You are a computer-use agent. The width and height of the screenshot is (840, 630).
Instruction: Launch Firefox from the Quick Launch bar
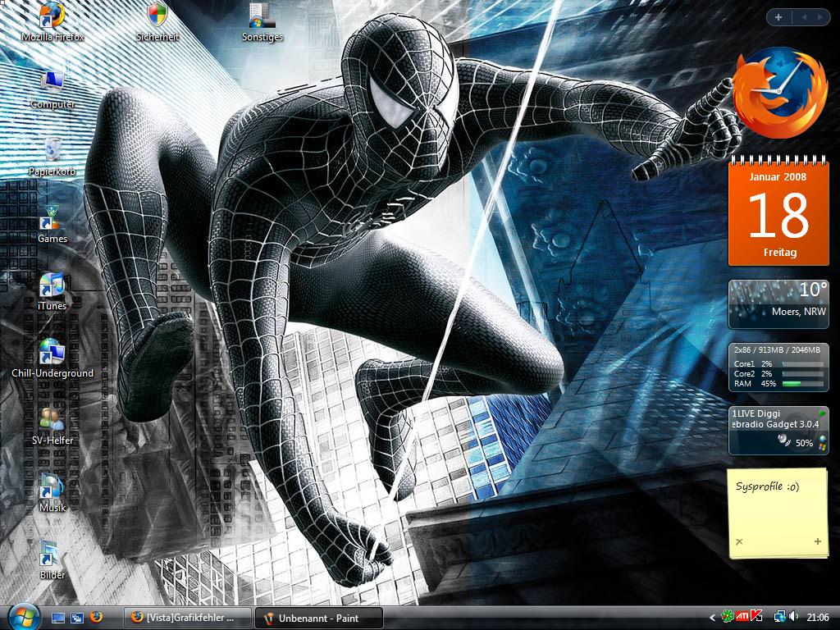(x=97, y=617)
